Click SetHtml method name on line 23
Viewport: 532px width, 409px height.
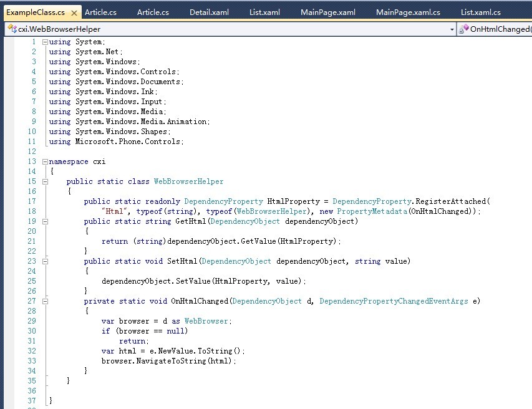tap(182, 261)
